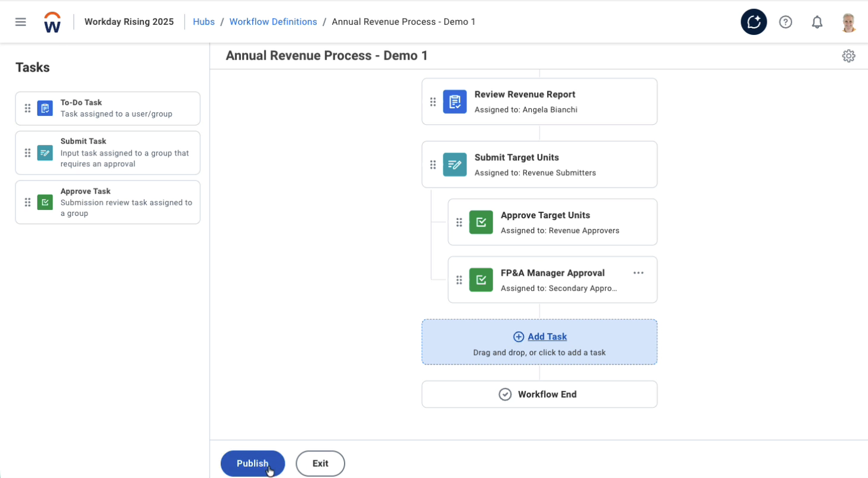Viewport: 868px width, 478px height.
Task: Select the To-Do Task card
Action: click(108, 108)
